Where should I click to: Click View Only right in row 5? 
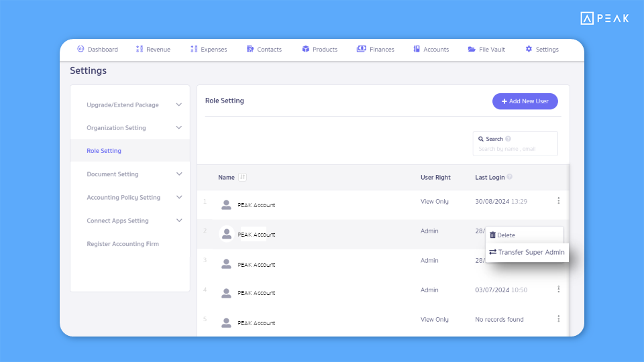[x=435, y=320]
